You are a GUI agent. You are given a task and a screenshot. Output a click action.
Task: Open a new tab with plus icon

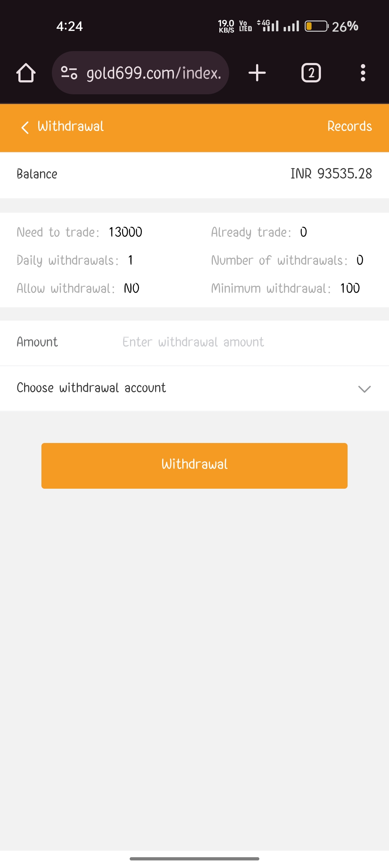pyautogui.click(x=257, y=73)
